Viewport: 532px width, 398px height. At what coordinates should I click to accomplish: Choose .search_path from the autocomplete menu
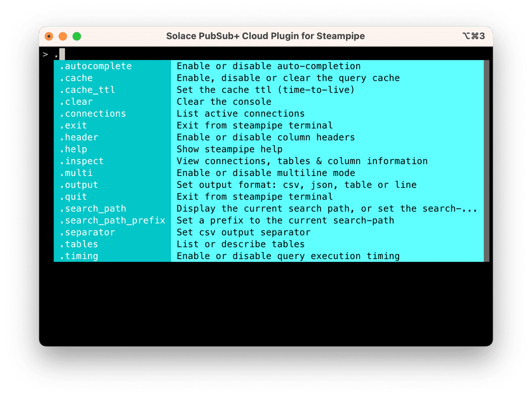pos(93,209)
